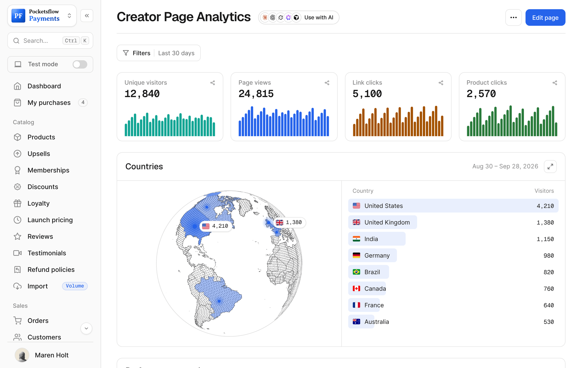588x368 pixels.
Task: Click the funnel filter icon
Action: coord(126,53)
